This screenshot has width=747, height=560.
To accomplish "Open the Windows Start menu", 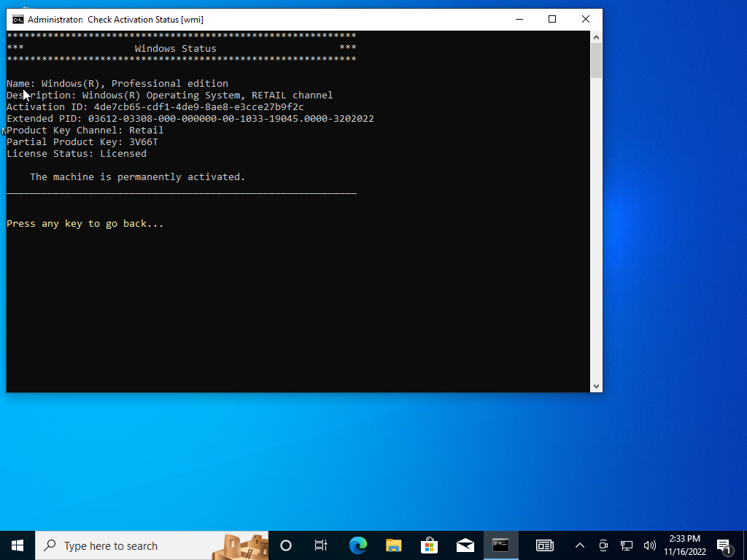I will point(18,545).
